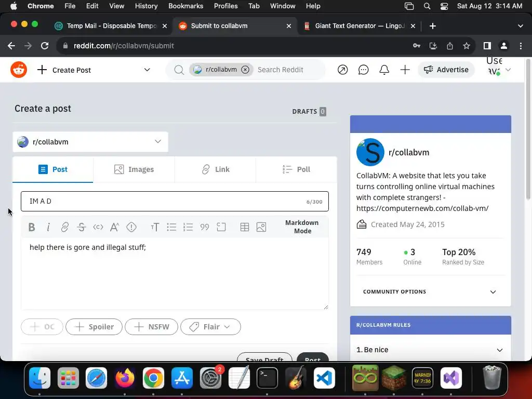Reload the page in Chrome
The image size is (532, 399).
45,46
